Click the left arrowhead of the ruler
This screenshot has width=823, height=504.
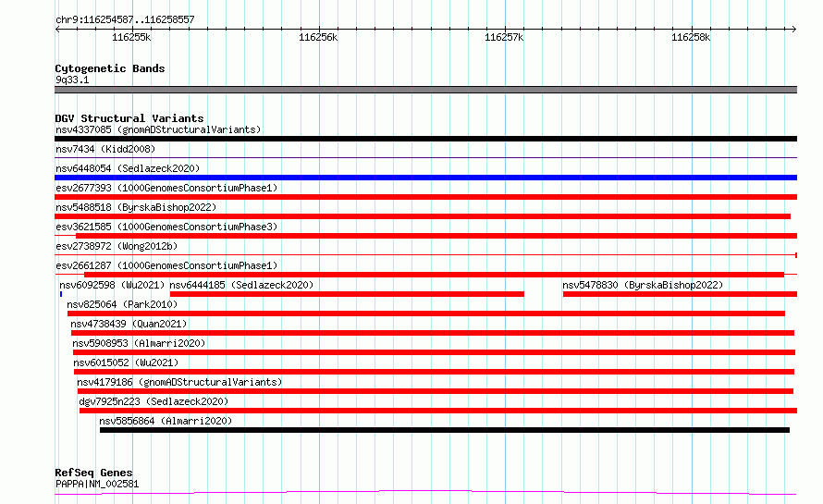(57, 29)
